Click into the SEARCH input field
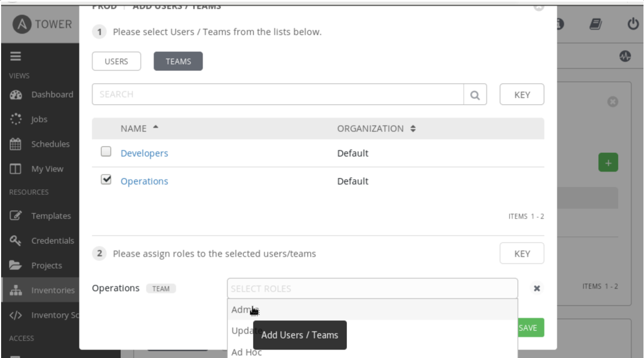The image size is (644, 358). coord(278,94)
